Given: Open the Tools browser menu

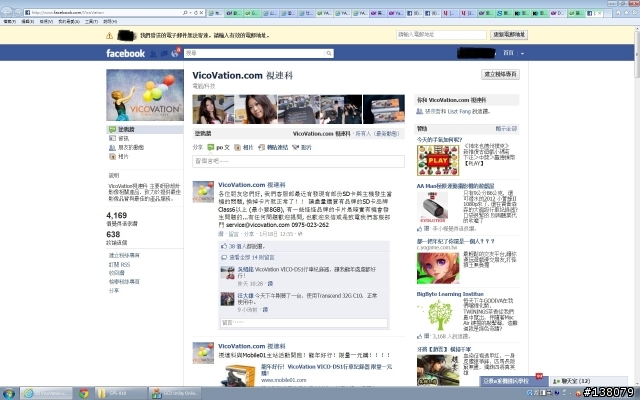Looking at the screenshot, I should pos(91,22).
